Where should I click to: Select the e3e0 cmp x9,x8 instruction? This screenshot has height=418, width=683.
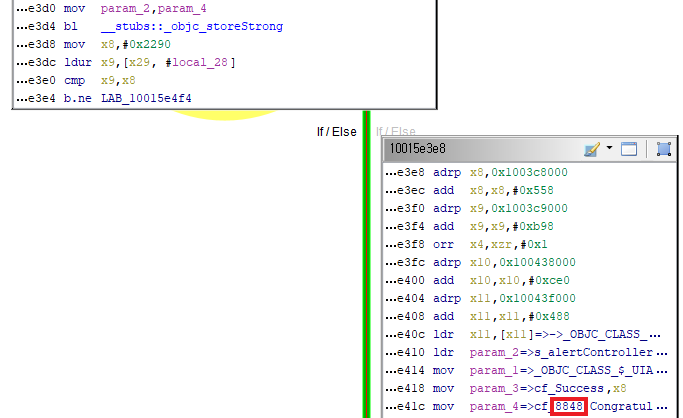tap(76, 81)
